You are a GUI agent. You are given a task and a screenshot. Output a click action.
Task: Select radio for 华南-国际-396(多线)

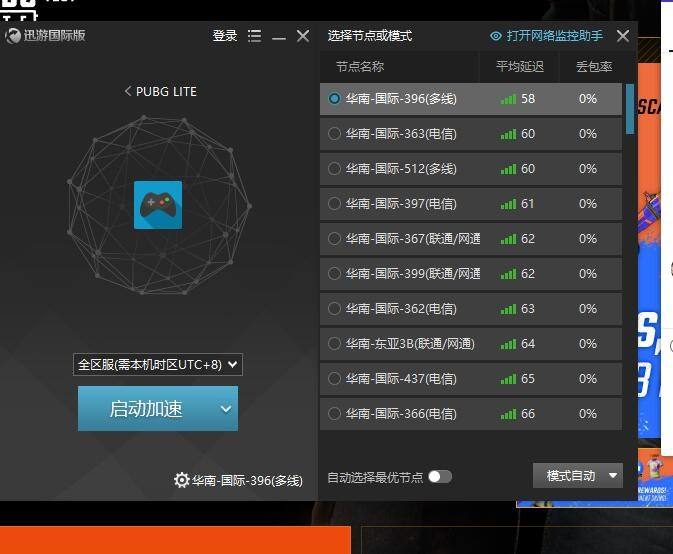(x=334, y=99)
